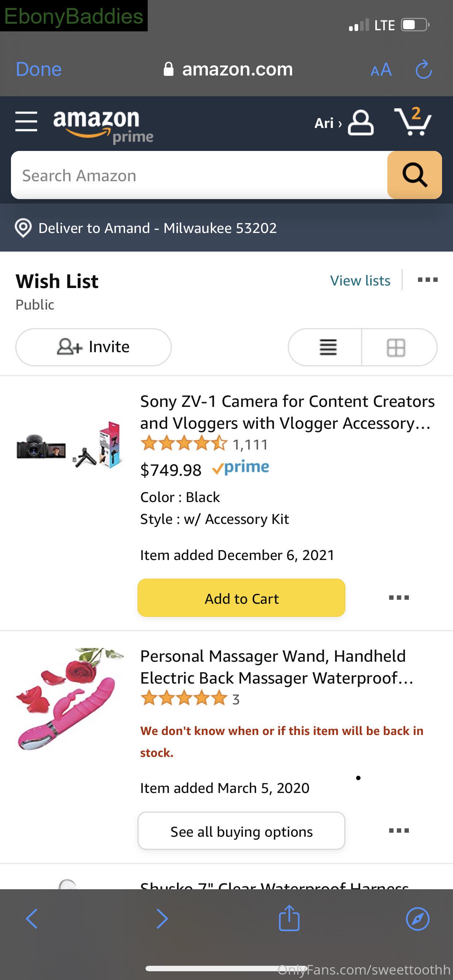The height and width of the screenshot is (980, 453).
Task: Reload the page with refresh icon
Action: pos(423,70)
